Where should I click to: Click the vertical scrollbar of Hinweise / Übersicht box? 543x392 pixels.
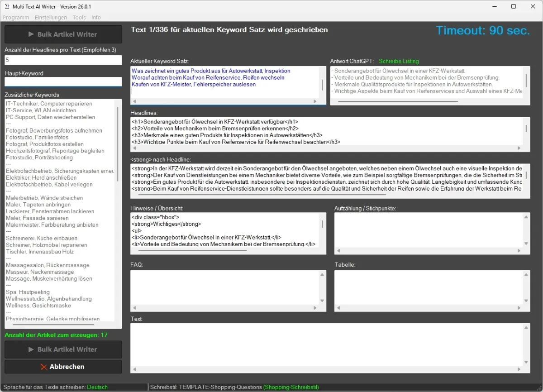(x=322, y=224)
